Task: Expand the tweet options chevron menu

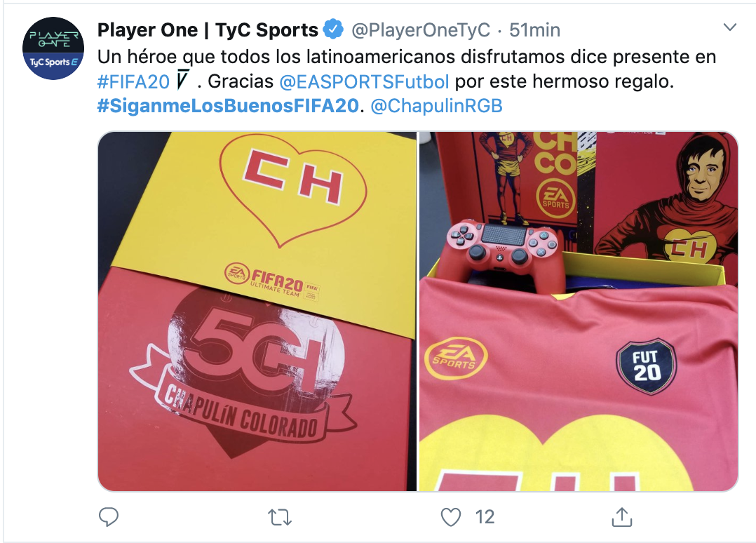Action: click(730, 27)
